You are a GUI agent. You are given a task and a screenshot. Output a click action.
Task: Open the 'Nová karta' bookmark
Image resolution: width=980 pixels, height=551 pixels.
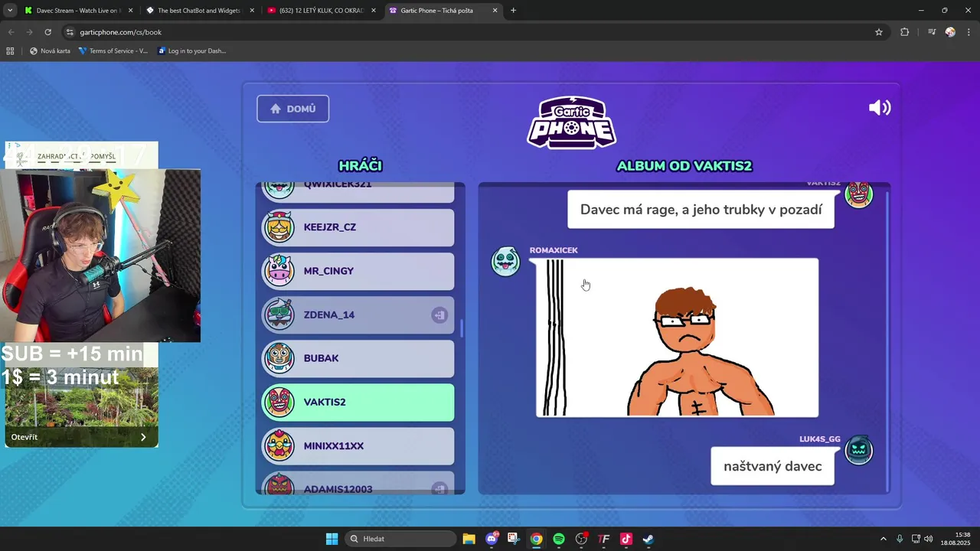[x=50, y=51]
